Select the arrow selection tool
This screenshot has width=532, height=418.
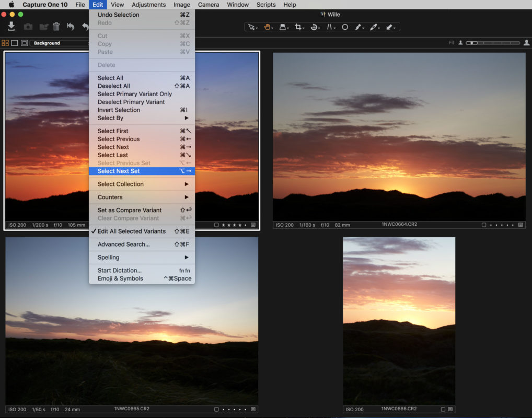click(251, 27)
